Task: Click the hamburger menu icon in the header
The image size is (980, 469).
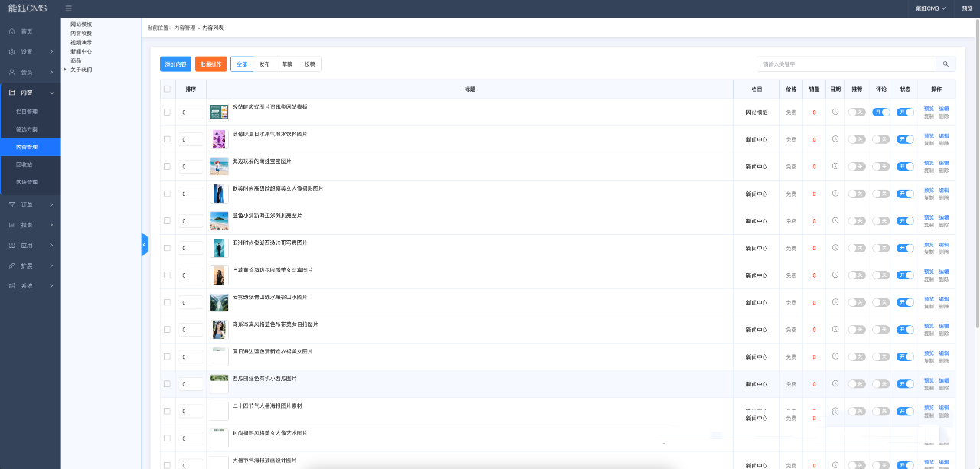Action: coord(69,8)
